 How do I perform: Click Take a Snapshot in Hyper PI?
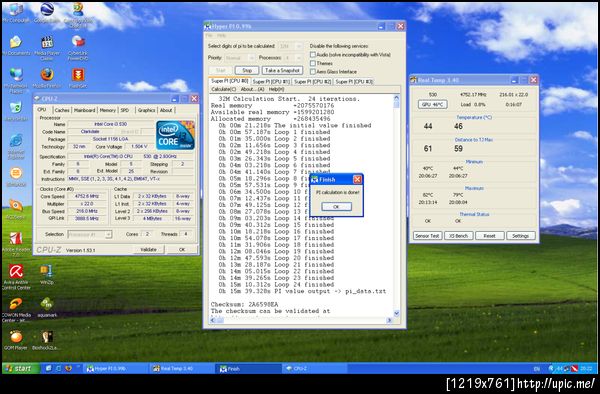[282, 70]
